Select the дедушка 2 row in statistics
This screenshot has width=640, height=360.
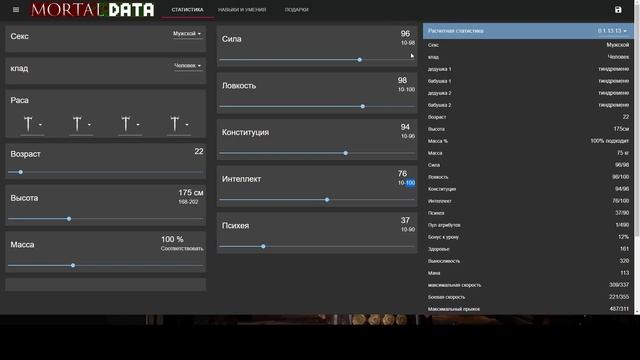pyautogui.click(x=528, y=93)
